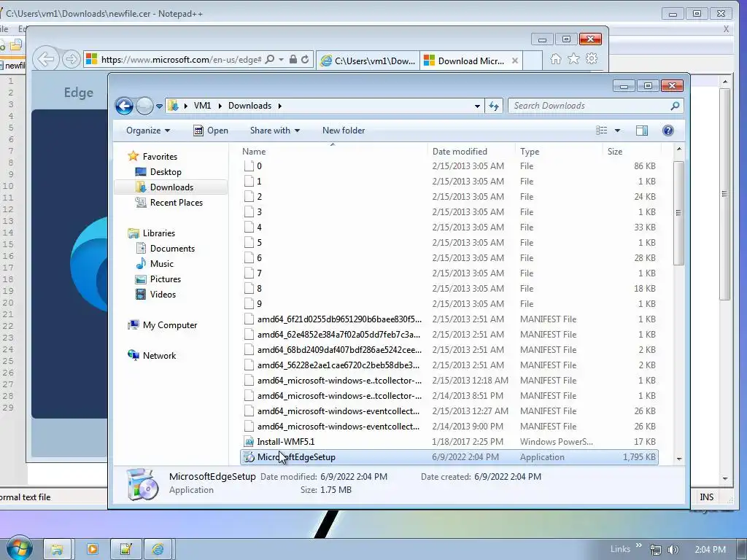Image resolution: width=747 pixels, height=560 pixels.
Task: Click the Explorer Back navigation button
Action: pyautogui.click(x=124, y=106)
